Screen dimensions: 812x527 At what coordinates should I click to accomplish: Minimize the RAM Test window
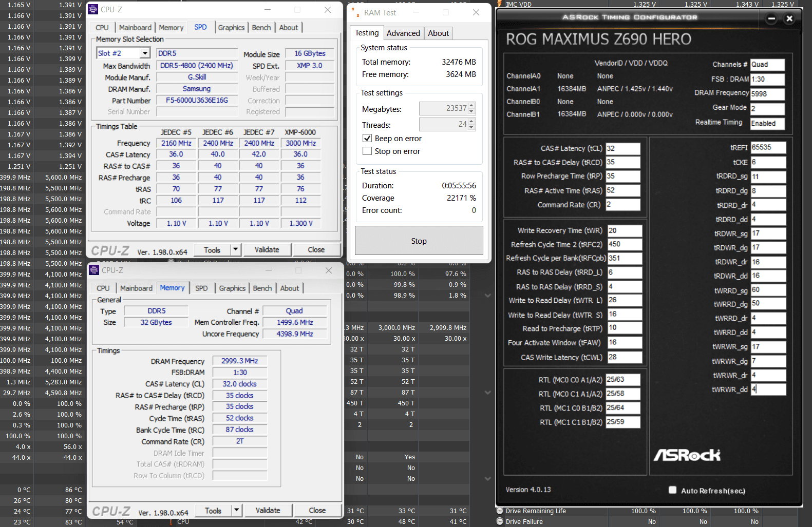pyautogui.click(x=416, y=12)
